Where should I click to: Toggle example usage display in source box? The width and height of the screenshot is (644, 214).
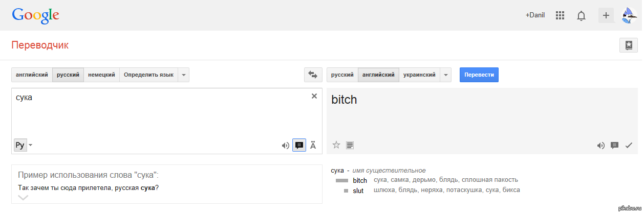(x=299, y=146)
